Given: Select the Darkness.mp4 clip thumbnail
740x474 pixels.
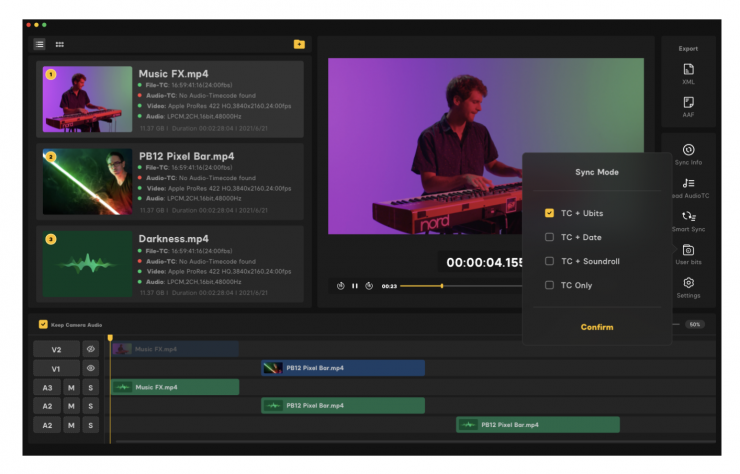Looking at the screenshot, I should click(x=88, y=263).
